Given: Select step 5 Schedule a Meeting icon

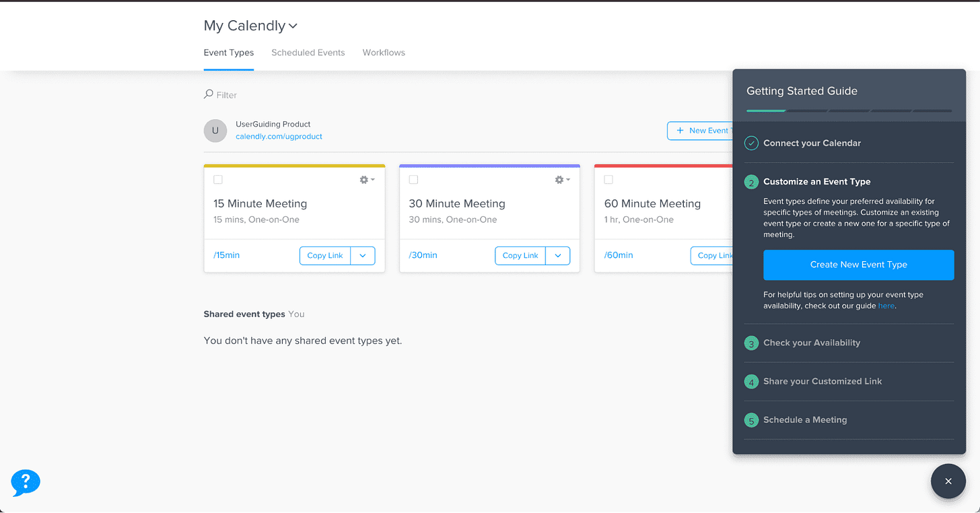Looking at the screenshot, I should pyautogui.click(x=750, y=419).
